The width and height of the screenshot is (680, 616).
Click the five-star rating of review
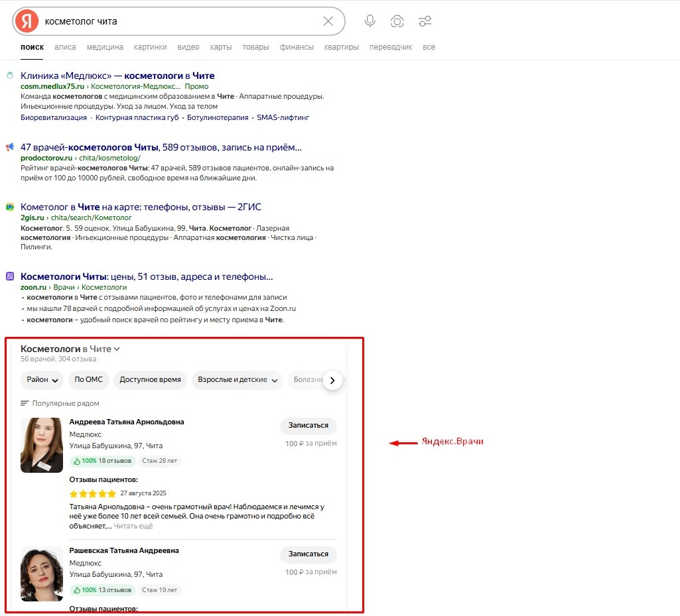pyautogui.click(x=93, y=493)
